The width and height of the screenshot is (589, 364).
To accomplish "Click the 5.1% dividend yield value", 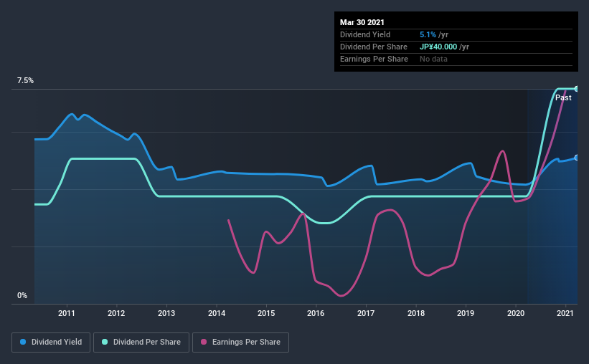I will (x=428, y=35).
